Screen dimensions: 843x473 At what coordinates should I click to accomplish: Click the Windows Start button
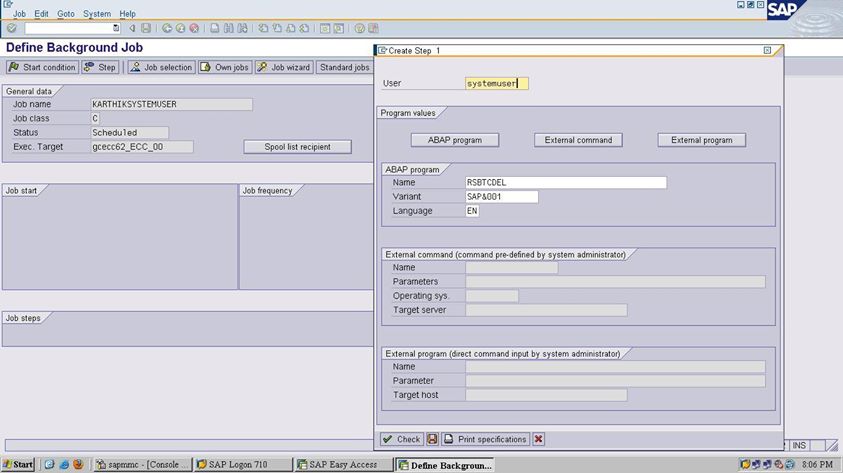18,464
